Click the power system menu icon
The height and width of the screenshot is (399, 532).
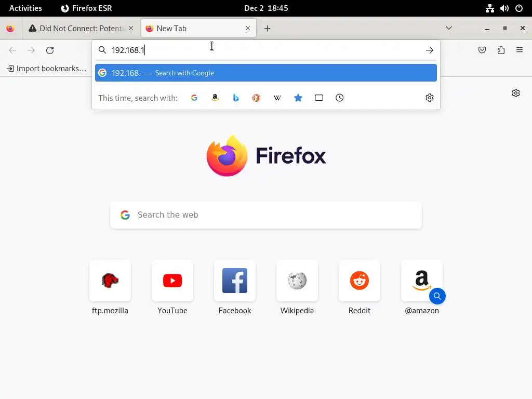coord(519,8)
